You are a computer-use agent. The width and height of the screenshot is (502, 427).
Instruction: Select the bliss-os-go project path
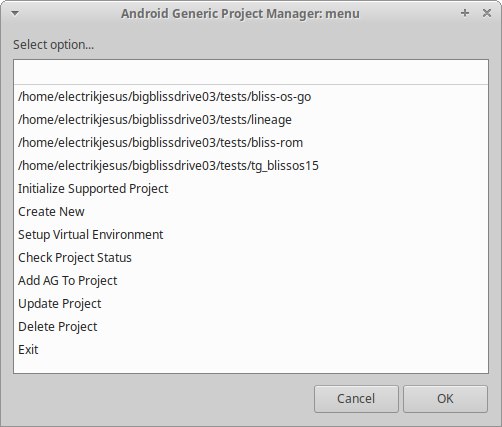coord(251,96)
